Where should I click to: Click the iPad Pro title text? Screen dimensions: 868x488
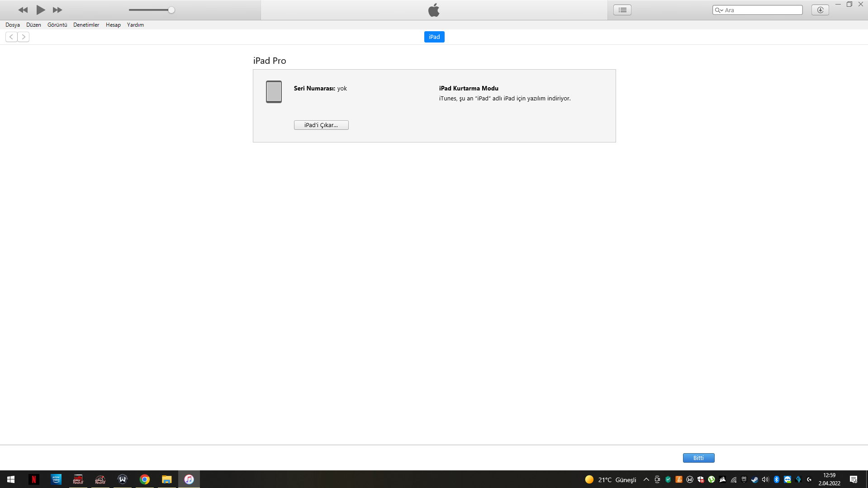(x=270, y=61)
